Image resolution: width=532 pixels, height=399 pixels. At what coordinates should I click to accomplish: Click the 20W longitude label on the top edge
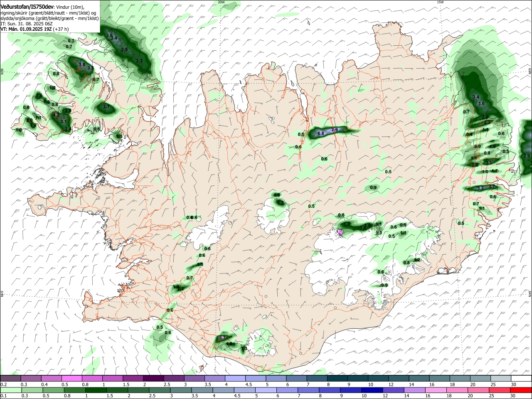[x=221, y=2]
